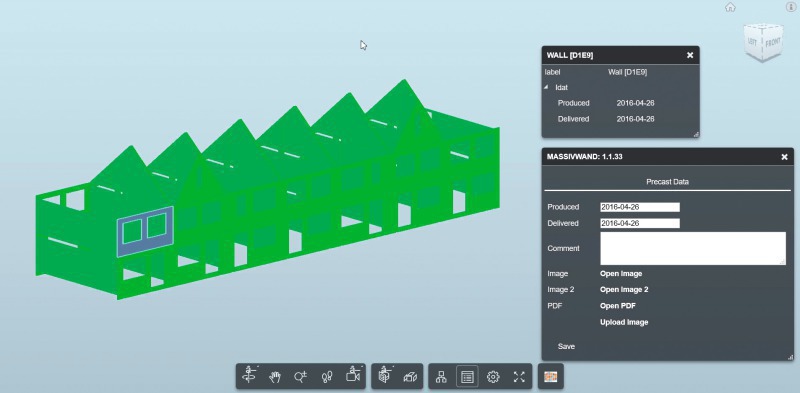Select the Orbit tool in the toolbar
The height and width of the screenshot is (393, 800).
click(x=249, y=376)
